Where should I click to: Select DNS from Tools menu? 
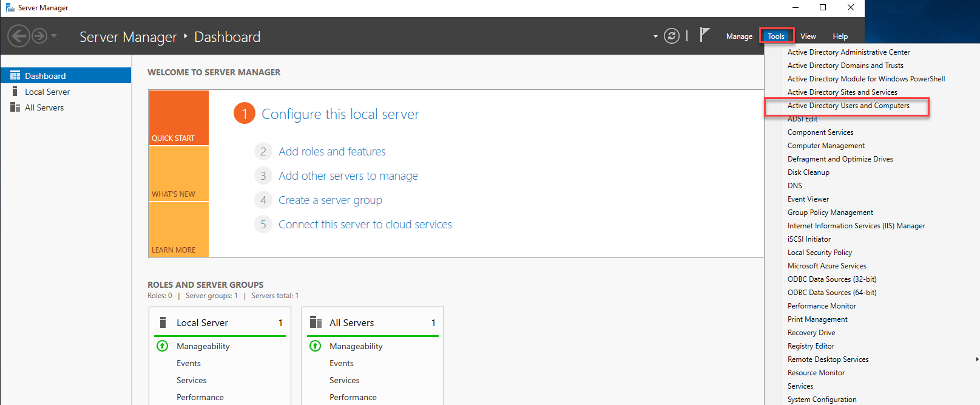pyautogui.click(x=795, y=186)
